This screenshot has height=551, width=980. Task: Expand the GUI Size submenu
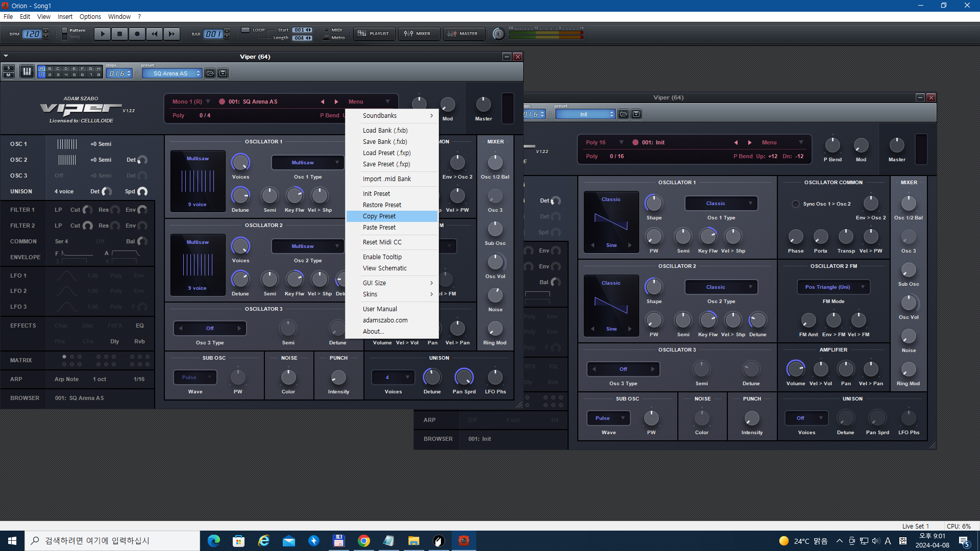(392, 283)
